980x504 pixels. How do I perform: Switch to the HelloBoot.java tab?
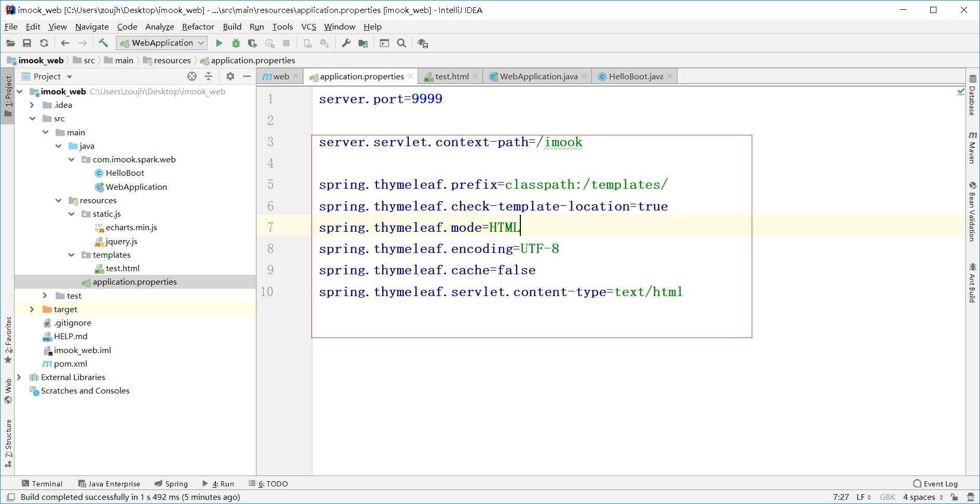click(636, 76)
